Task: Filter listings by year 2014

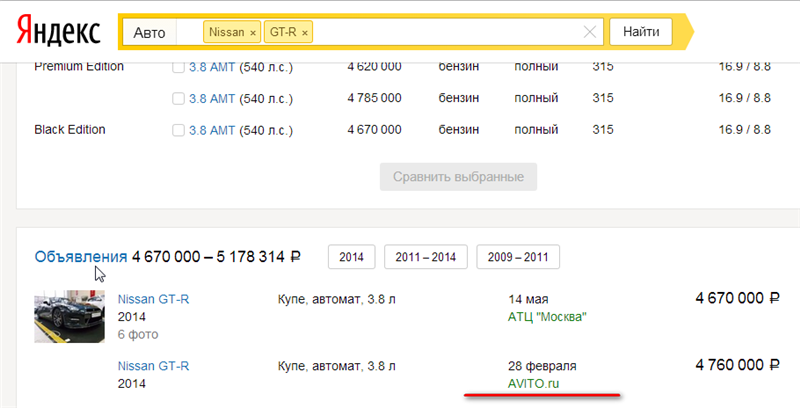Action: [351, 257]
